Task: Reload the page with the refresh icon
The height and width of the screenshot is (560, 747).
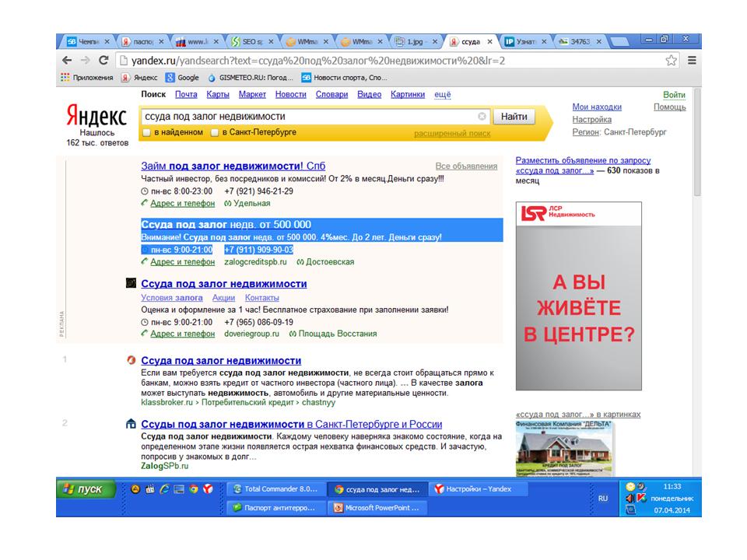Action: (x=103, y=61)
